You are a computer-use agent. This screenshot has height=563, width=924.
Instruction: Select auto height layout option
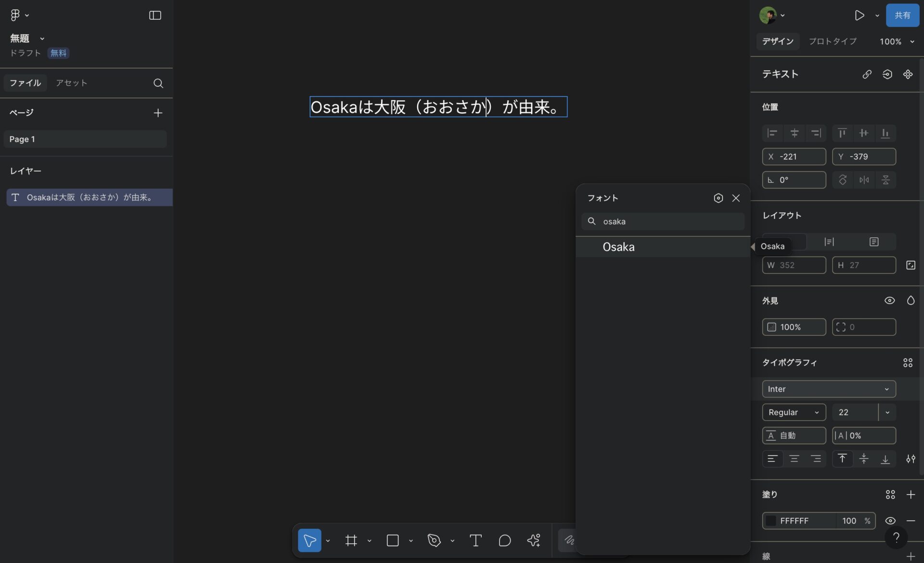coord(829,242)
